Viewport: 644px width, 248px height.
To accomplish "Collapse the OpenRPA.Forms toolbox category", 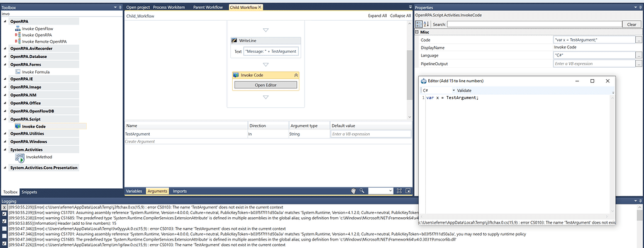I will tap(5, 65).
